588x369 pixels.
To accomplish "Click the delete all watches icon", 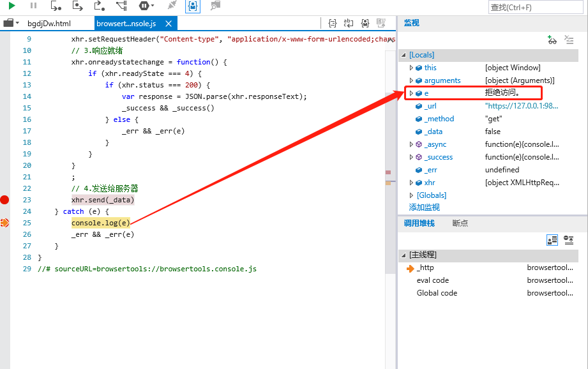I will [569, 40].
